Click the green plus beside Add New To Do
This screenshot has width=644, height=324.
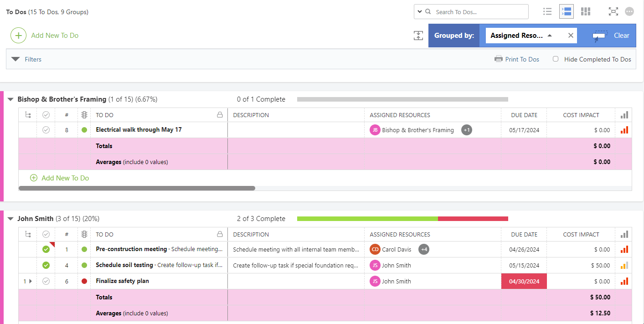(18, 35)
